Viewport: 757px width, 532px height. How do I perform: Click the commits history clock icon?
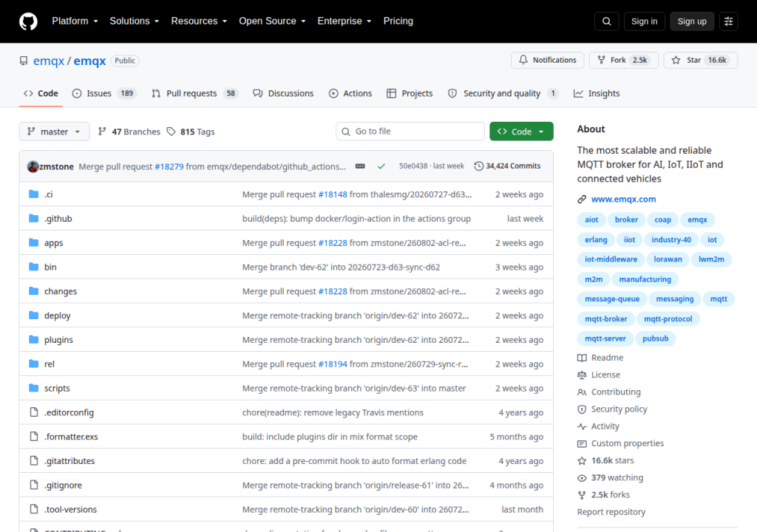(x=478, y=166)
